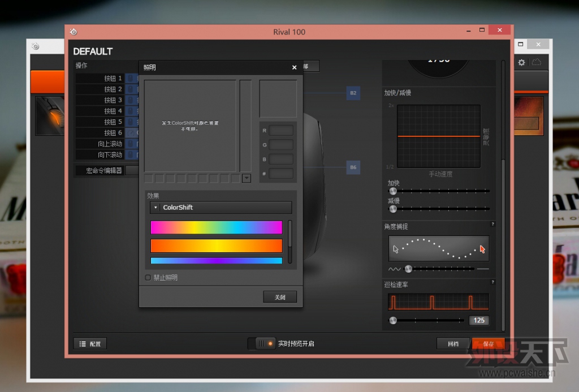Open the 配置 configuration list

pos(90,343)
